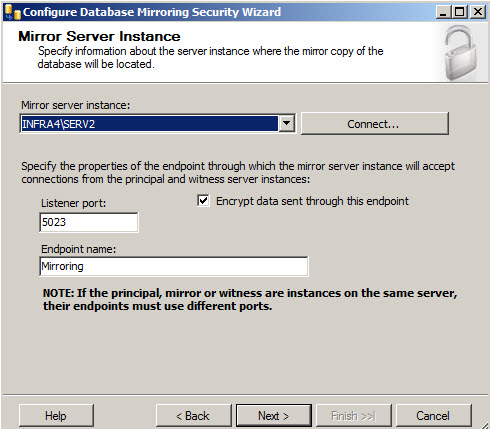Click the wizard database icon in title bar
Image resolution: width=490 pixels, height=429 pixels.
point(13,12)
